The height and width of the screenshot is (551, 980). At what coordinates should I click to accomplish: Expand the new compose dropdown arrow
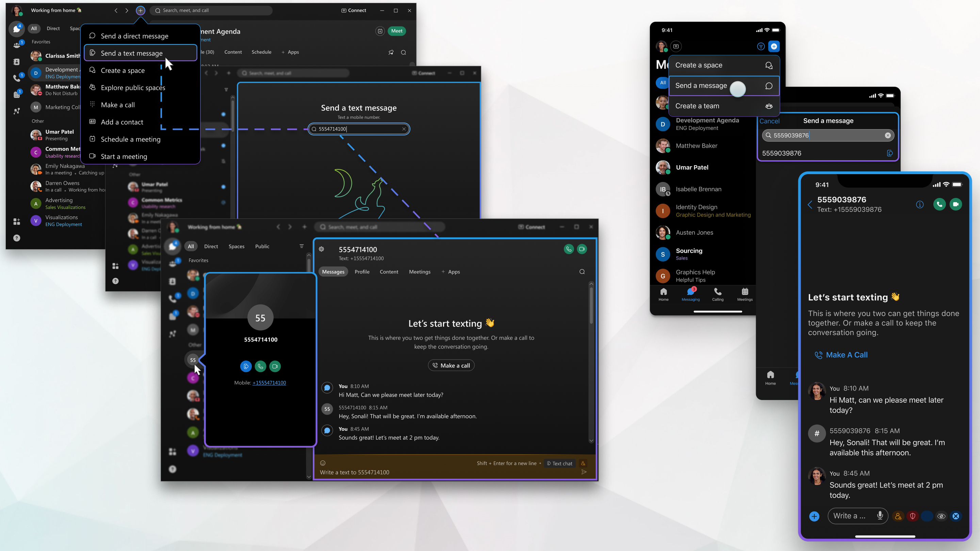coord(141,11)
